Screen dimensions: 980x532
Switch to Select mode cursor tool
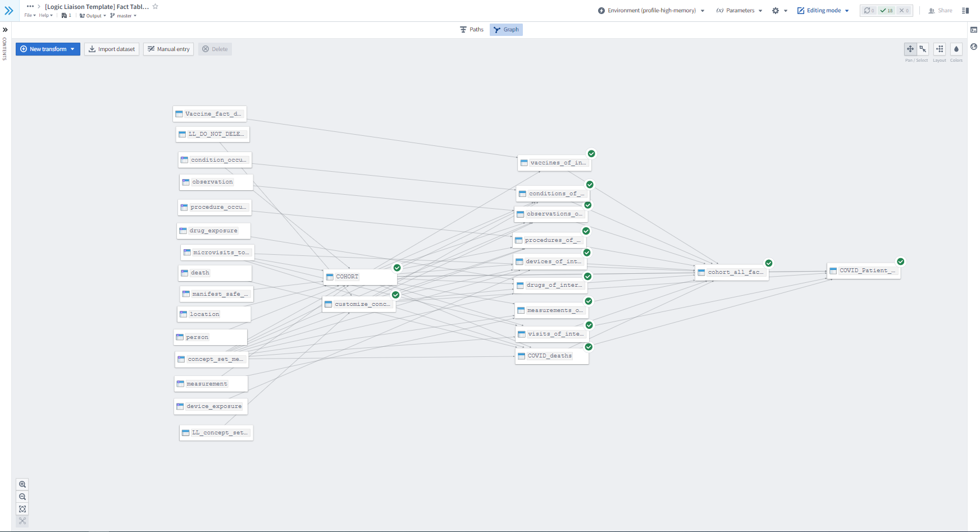coord(923,49)
